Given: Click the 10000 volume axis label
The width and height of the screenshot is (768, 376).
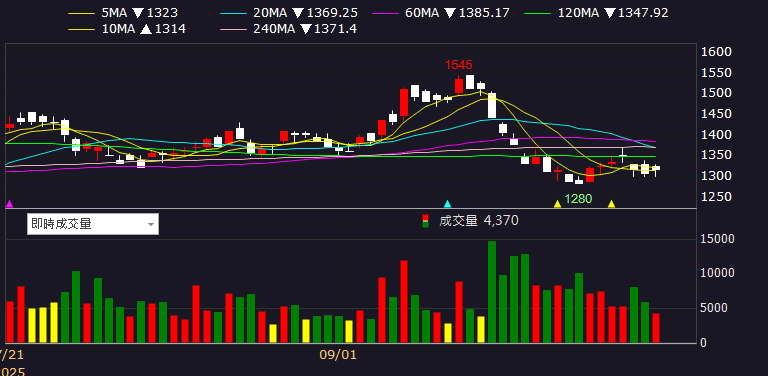Looking at the screenshot, I should coord(717,273).
